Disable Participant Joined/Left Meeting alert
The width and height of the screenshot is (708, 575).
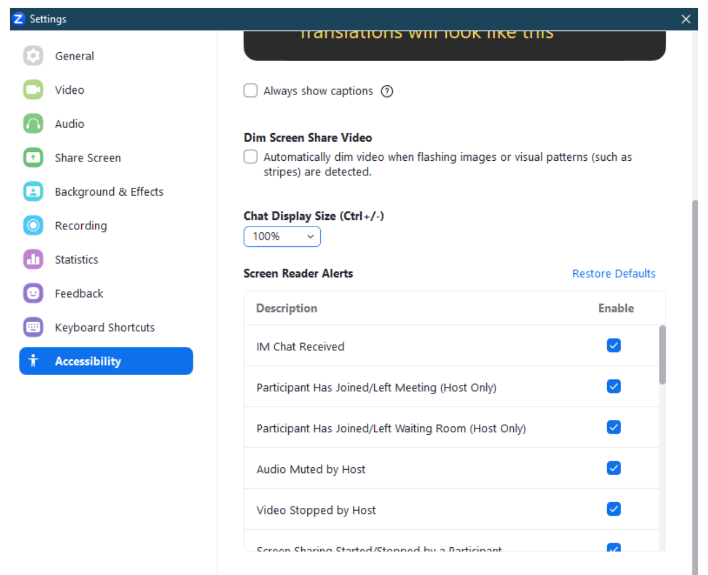pos(614,386)
